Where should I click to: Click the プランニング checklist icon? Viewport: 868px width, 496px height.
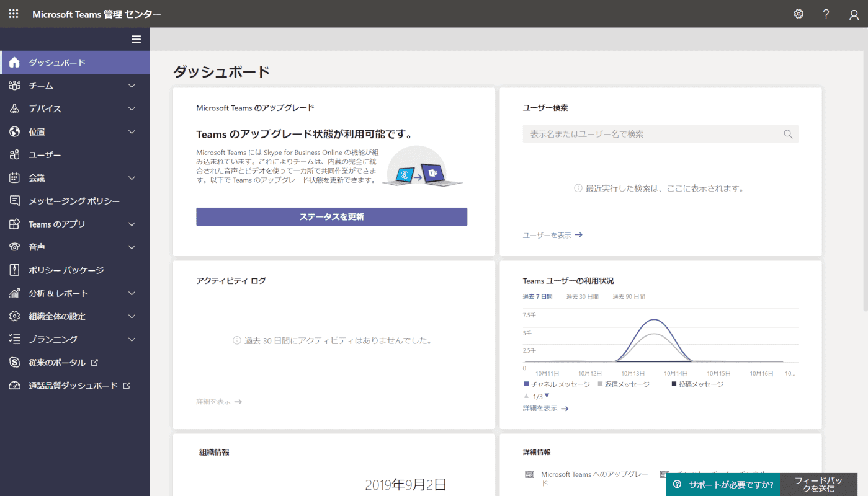point(15,339)
